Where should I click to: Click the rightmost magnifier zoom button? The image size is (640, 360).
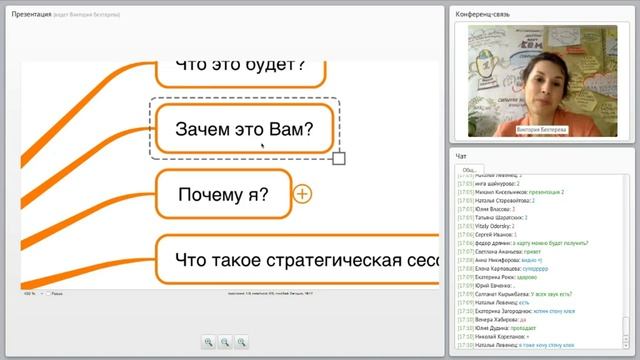[x=242, y=342]
